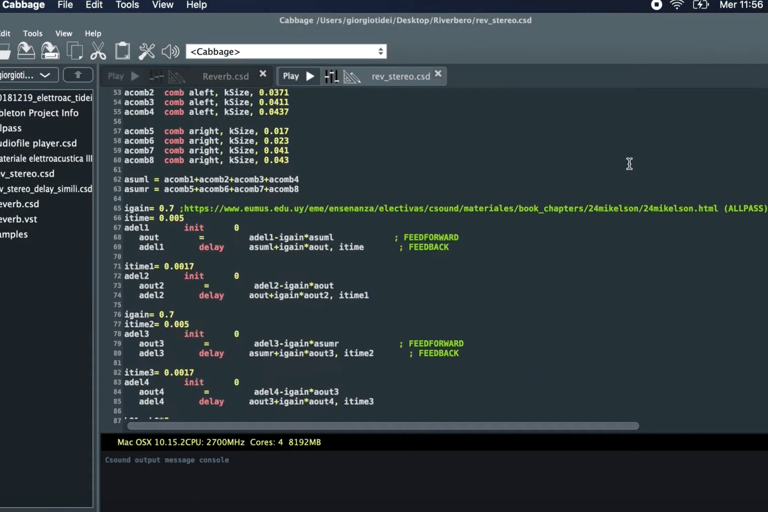Select 'everb.csd' in file browser
Image resolution: width=768 pixels, height=512 pixels.
coord(20,204)
